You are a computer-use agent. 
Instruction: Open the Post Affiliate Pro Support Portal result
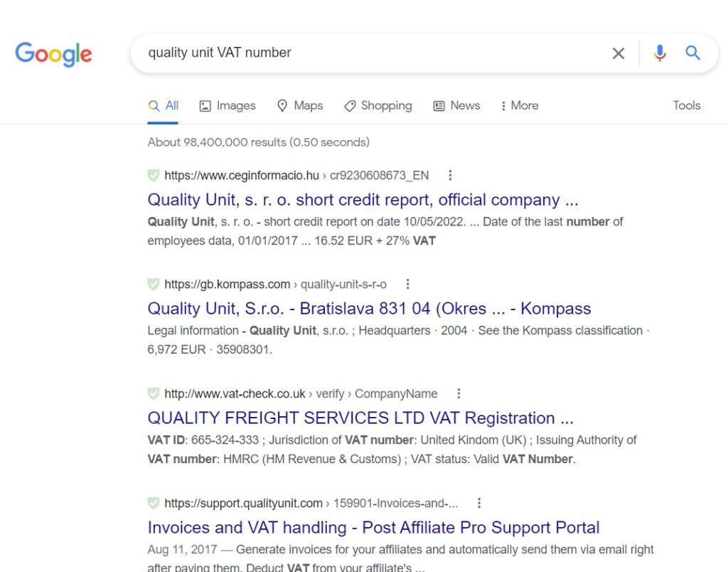373,527
